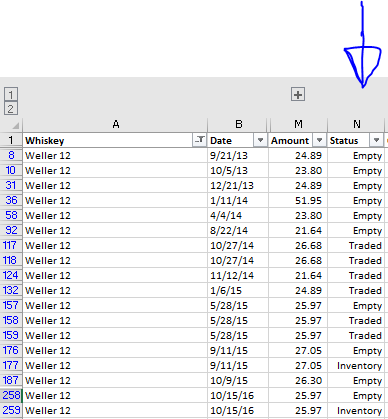Select row 31 header
The height and width of the screenshot is (419, 388).
tap(11, 185)
